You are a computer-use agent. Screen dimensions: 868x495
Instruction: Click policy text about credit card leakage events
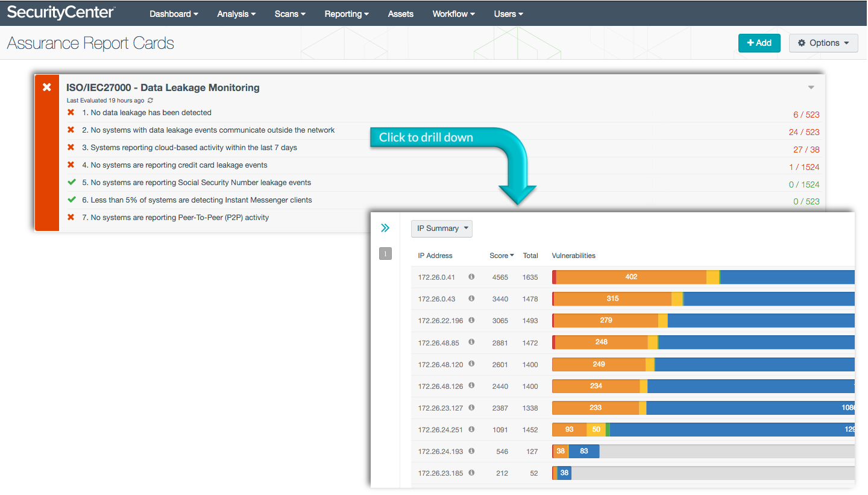pos(175,165)
